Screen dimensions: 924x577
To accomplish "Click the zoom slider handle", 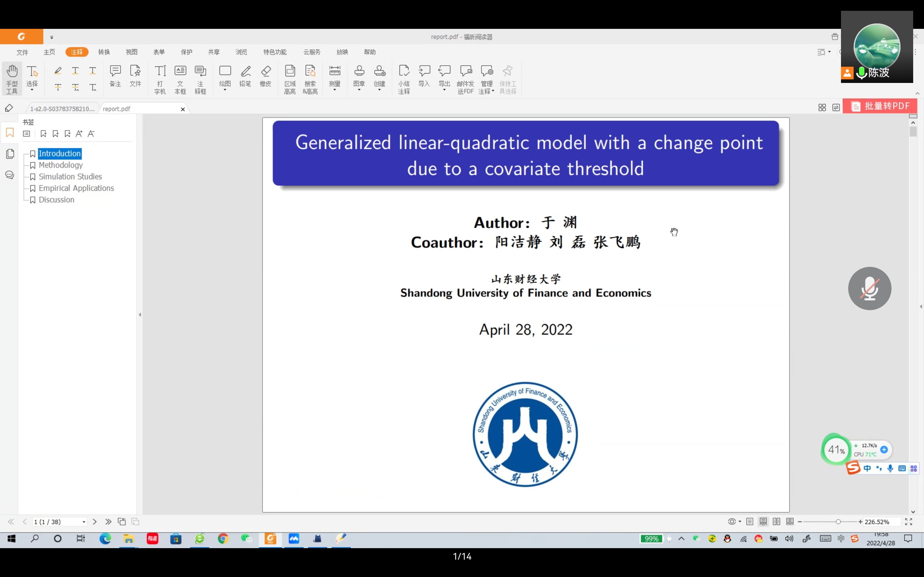I will pos(838,522).
